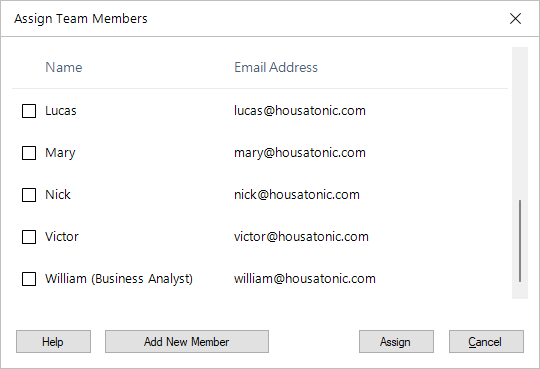540x369 pixels.
Task: Open Add New Member dialog
Action: click(187, 342)
